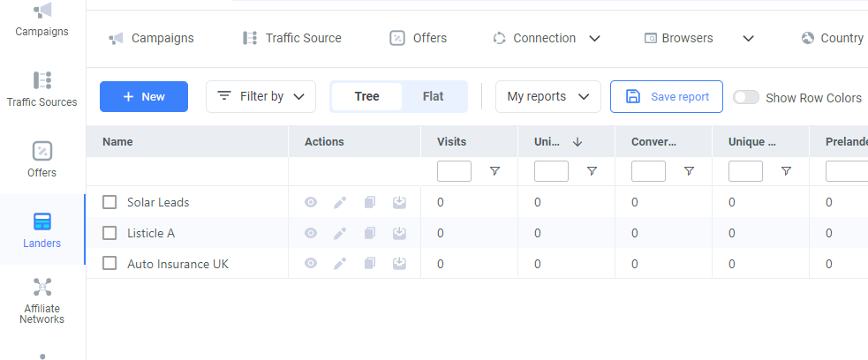Click the Solar Leads lander name
The height and width of the screenshot is (360, 868).
tap(158, 202)
